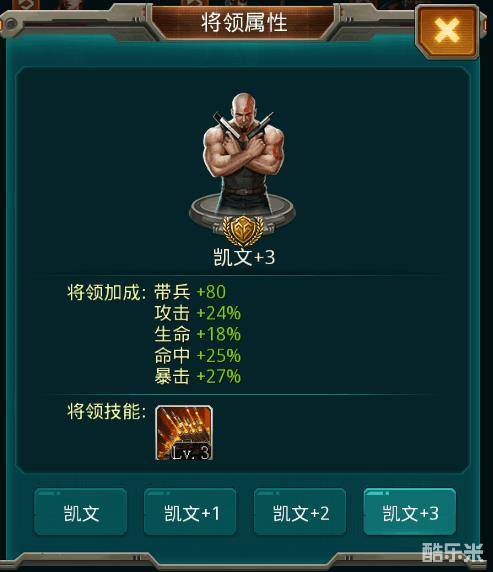493x572 pixels.
Task: Tap the Lv.3 missile skill icon
Action: pyautogui.click(x=184, y=433)
